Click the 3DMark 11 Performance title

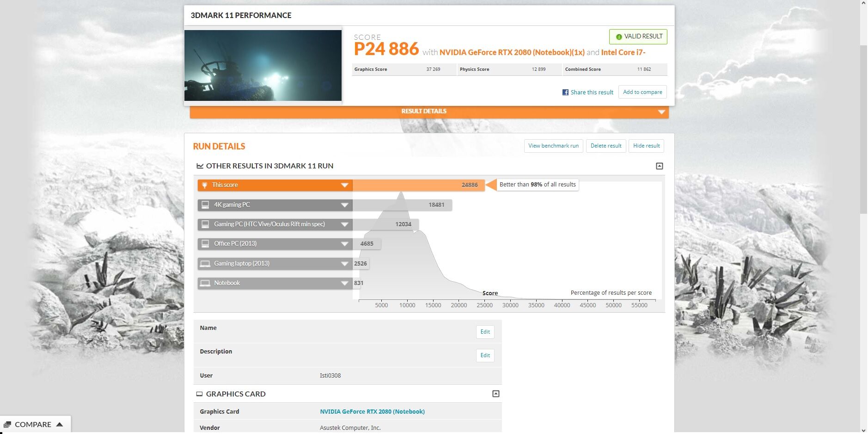tap(241, 15)
